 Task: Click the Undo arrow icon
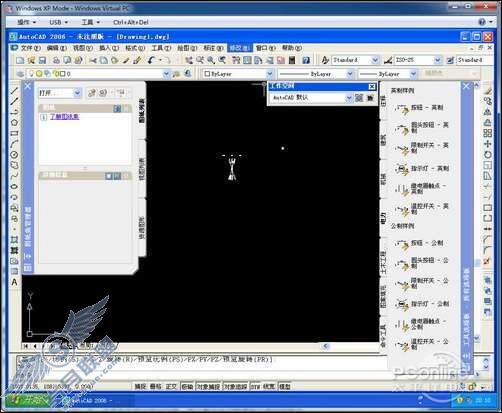pyautogui.click(x=152, y=60)
